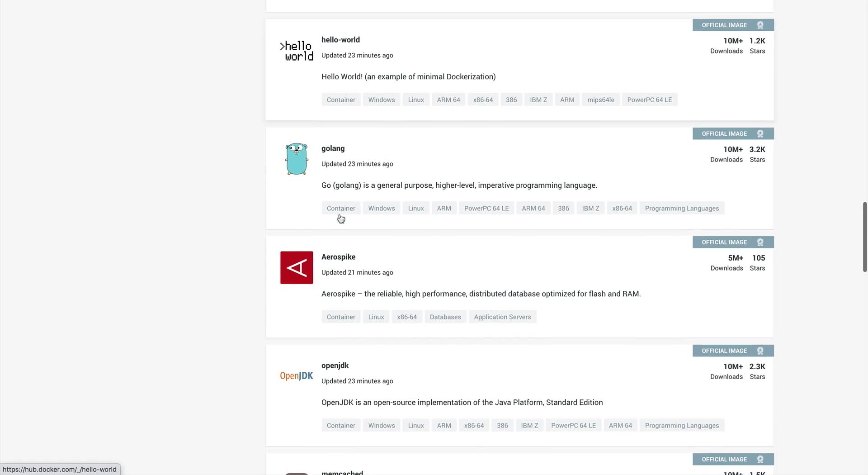
Task: Click Aerospike's official image ribbon icon
Action: click(x=760, y=242)
